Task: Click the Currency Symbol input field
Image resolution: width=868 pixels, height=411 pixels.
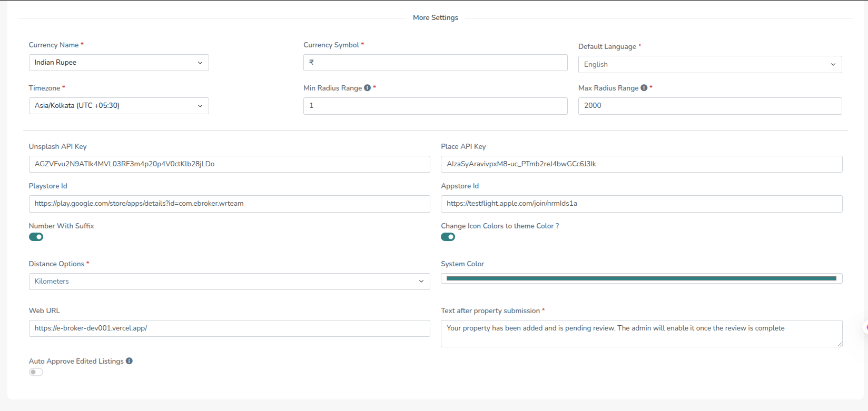Action: pyautogui.click(x=435, y=63)
